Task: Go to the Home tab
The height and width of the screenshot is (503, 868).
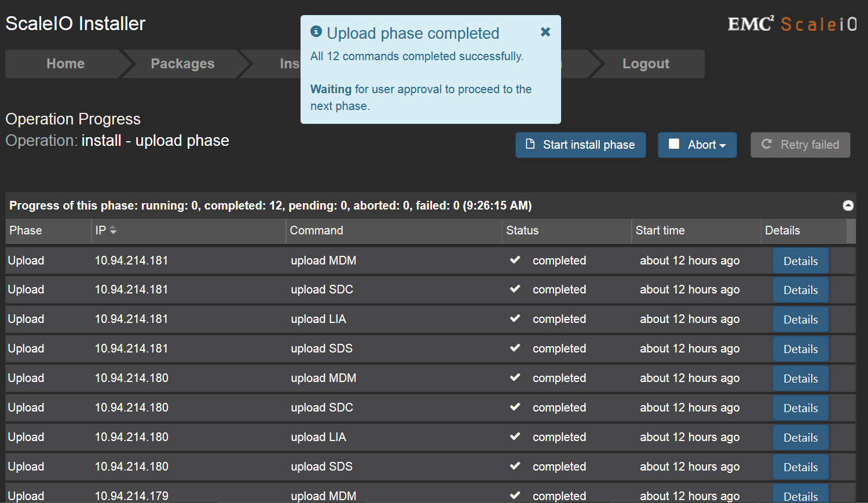Action: click(65, 64)
